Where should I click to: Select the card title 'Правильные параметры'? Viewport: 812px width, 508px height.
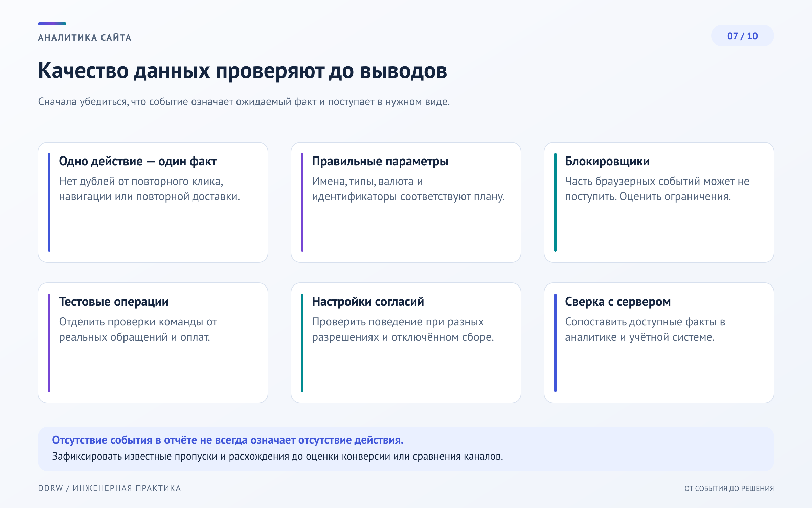tap(380, 161)
